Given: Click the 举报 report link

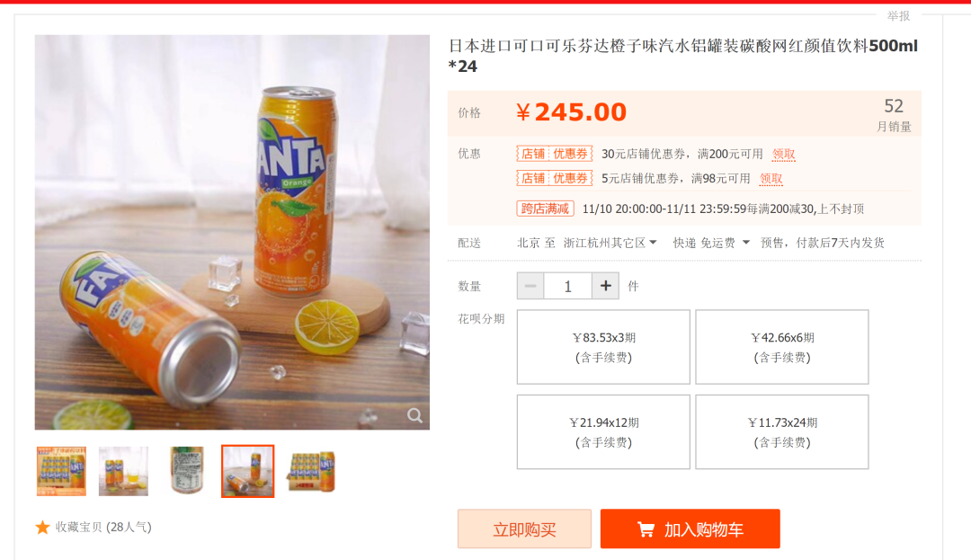Looking at the screenshot, I should 898,16.
